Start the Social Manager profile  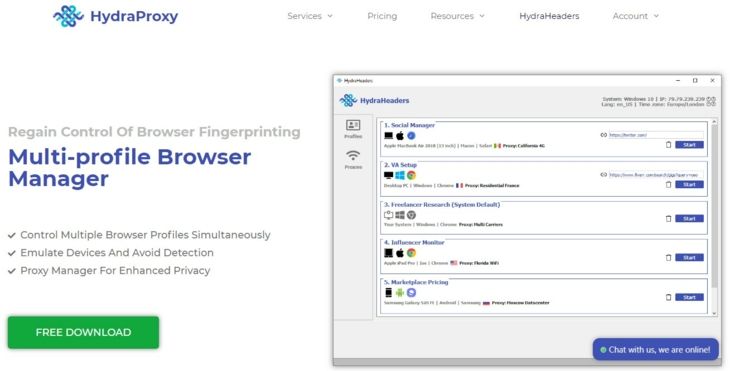coord(689,145)
